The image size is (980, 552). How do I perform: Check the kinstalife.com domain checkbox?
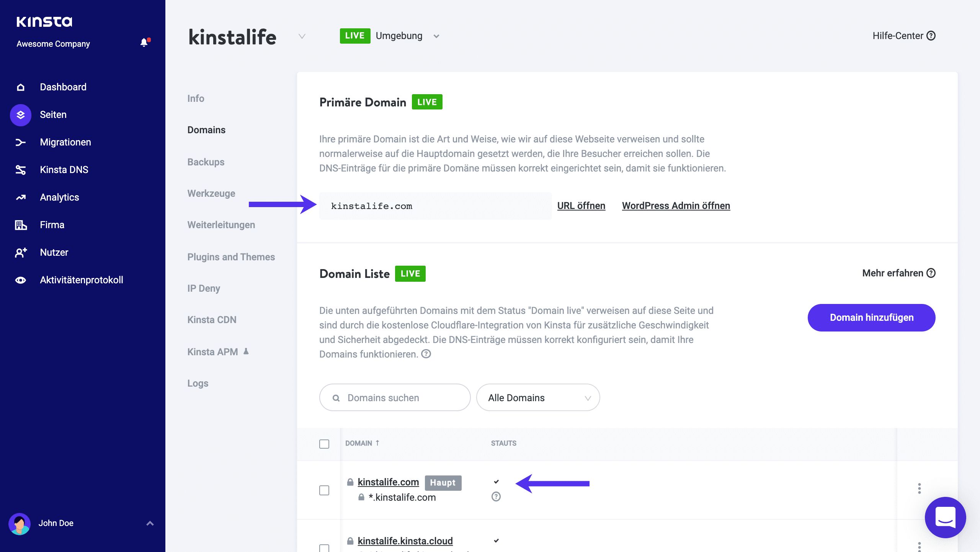pos(324,490)
